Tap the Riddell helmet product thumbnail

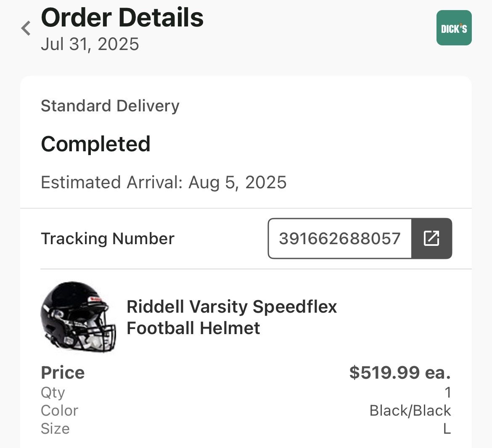79,316
